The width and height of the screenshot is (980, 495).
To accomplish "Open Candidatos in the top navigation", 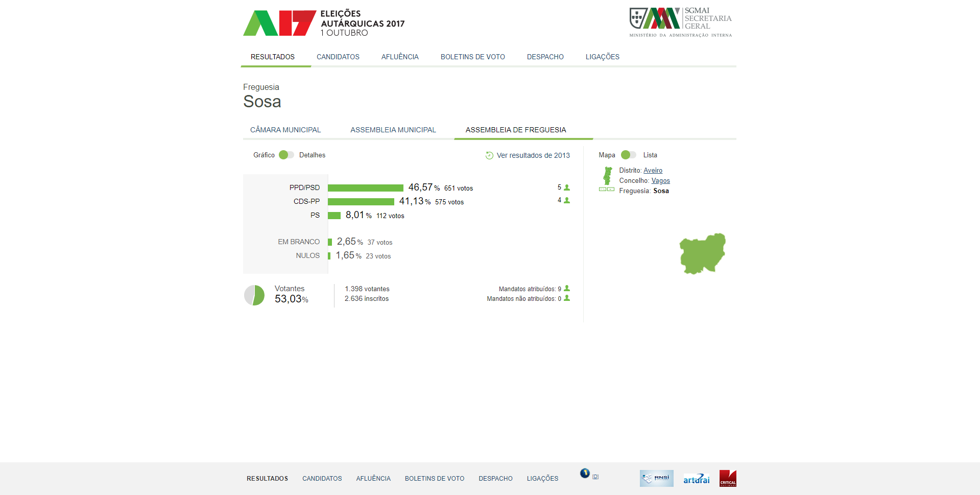I will coord(338,57).
